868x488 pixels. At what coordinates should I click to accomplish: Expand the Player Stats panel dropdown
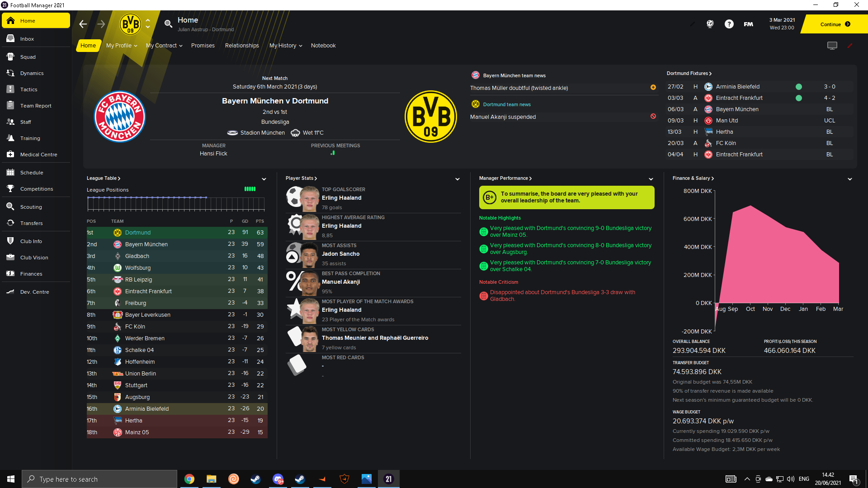pyautogui.click(x=458, y=179)
